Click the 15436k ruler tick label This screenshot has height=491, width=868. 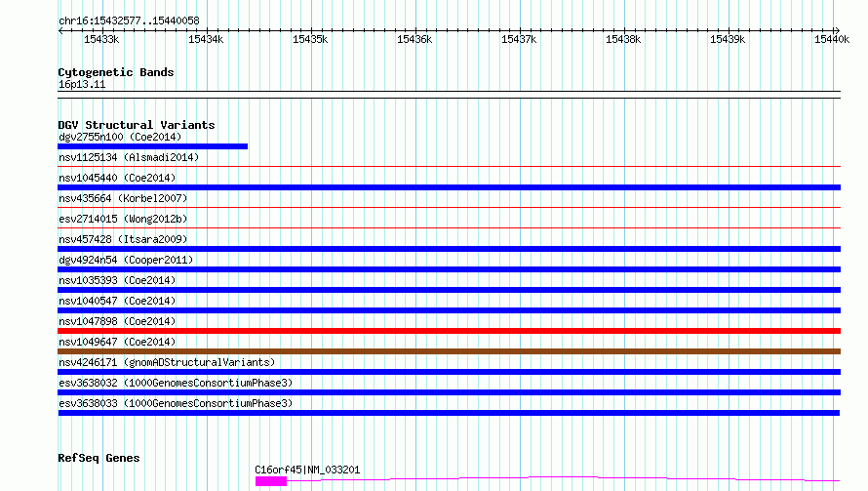point(414,39)
